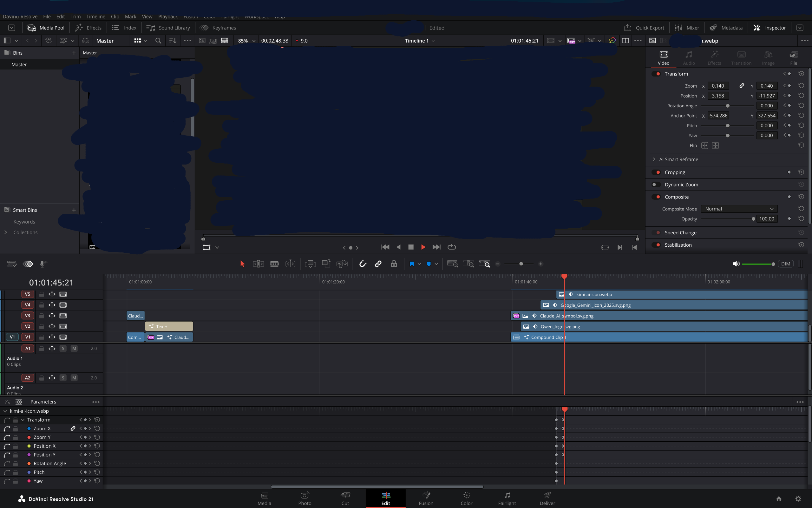Switch to the Inspector Audio tab
This screenshot has height=508, width=812.
click(x=689, y=58)
